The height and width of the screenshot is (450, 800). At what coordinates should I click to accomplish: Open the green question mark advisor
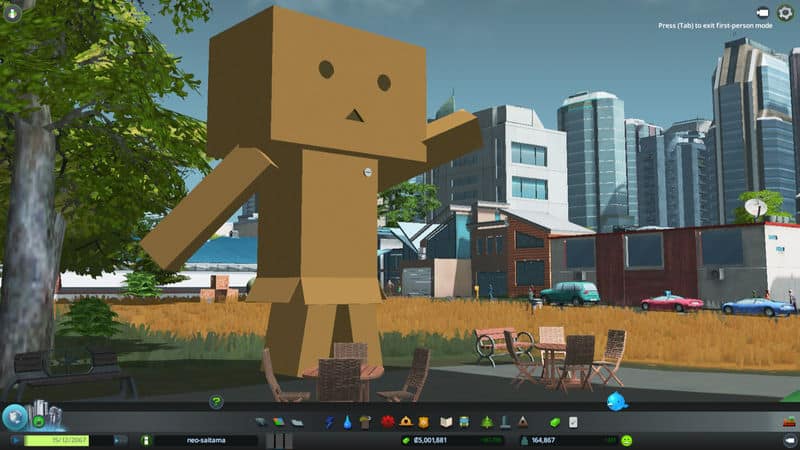point(216,401)
